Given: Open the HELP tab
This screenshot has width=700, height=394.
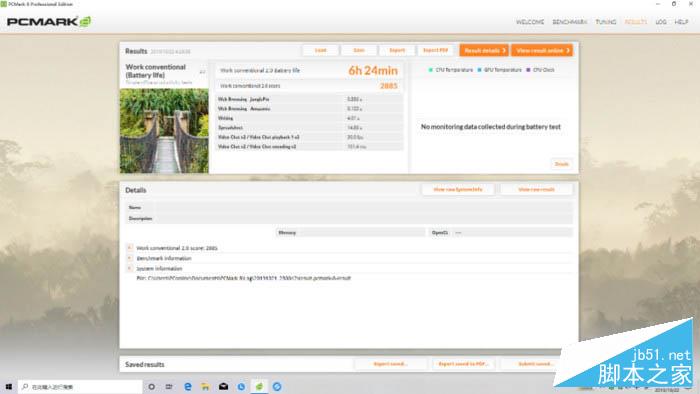Looking at the screenshot, I should point(681,22).
